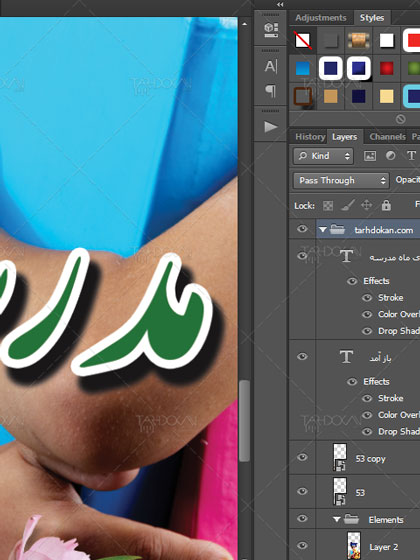Switch to the Layers tab
420x560 pixels.
pyautogui.click(x=344, y=137)
